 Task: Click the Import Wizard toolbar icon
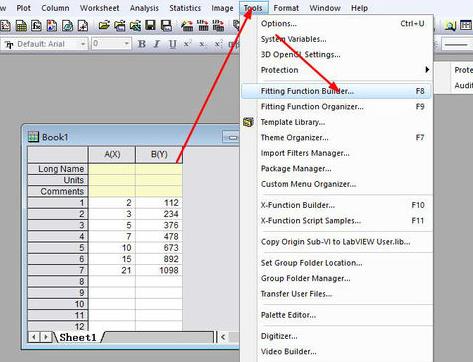pyautogui.click(x=187, y=26)
